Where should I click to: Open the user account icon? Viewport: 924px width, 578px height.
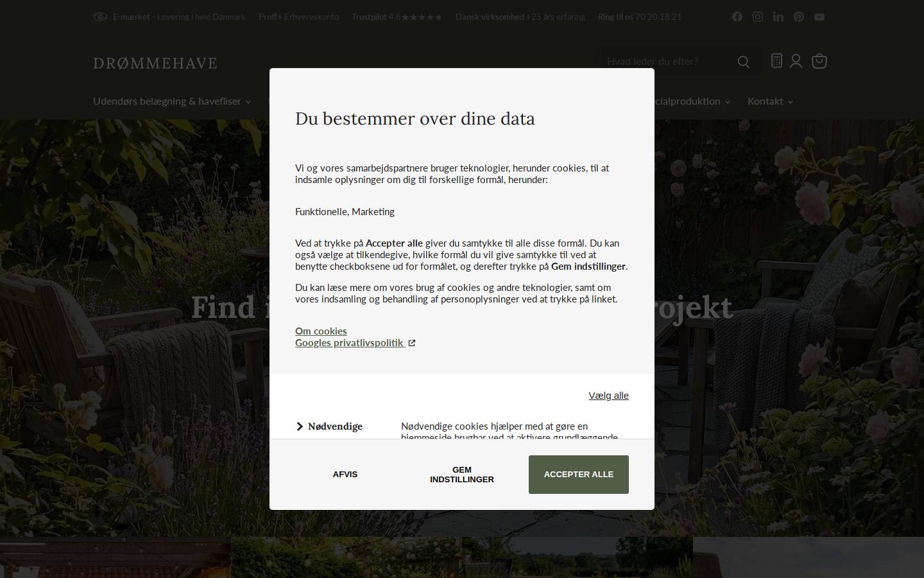pyautogui.click(x=796, y=61)
